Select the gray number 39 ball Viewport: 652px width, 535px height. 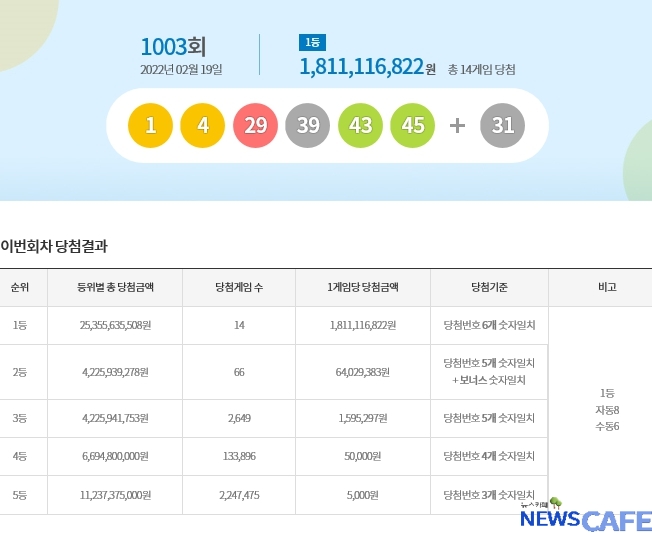point(307,126)
